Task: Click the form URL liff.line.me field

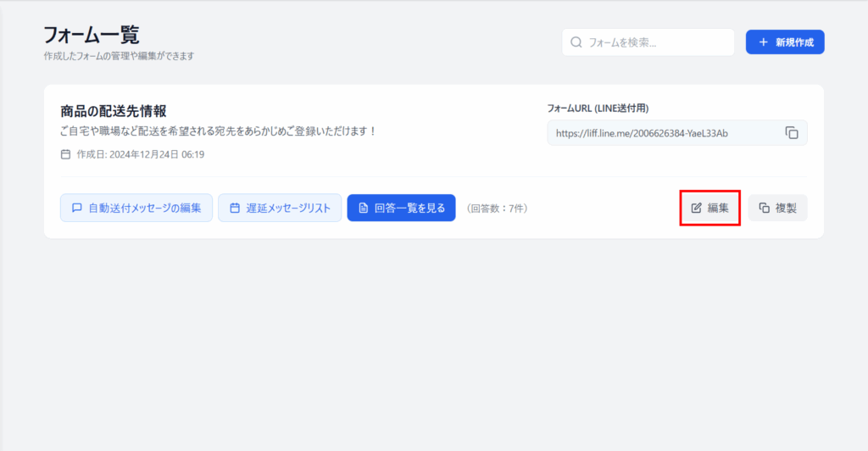Action: (x=677, y=133)
